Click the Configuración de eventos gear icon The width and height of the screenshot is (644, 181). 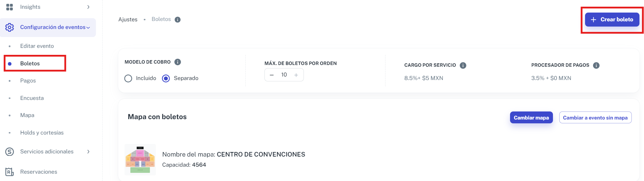tap(9, 27)
